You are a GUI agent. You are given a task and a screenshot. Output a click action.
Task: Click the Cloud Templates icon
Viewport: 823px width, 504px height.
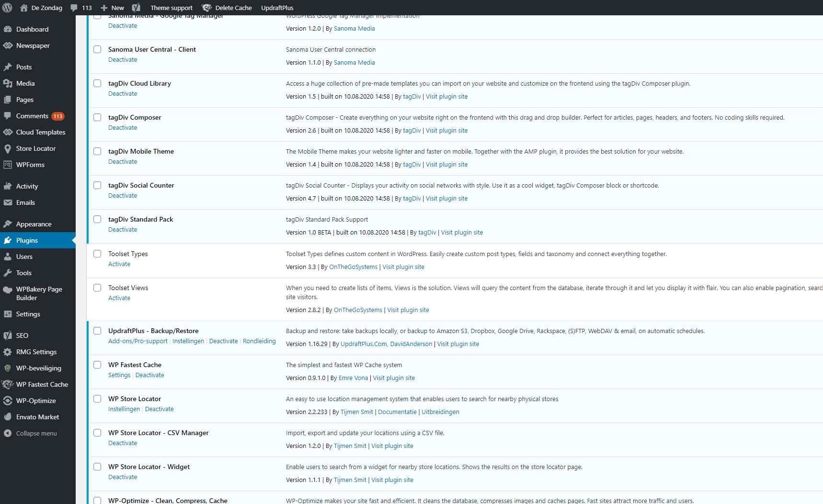point(8,132)
